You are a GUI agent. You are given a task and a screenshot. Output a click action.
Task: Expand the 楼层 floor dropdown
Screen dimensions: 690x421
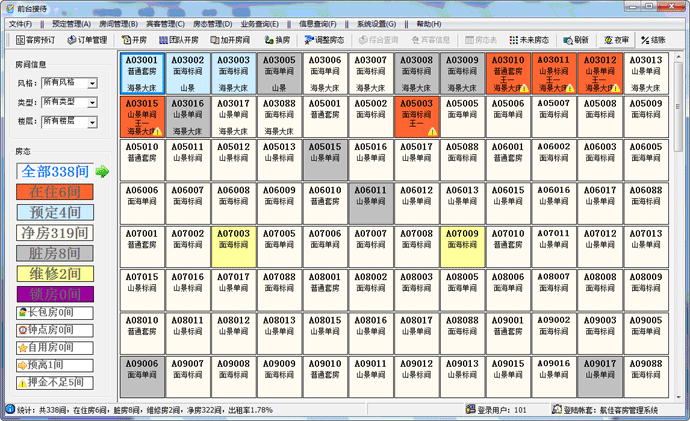coord(91,122)
